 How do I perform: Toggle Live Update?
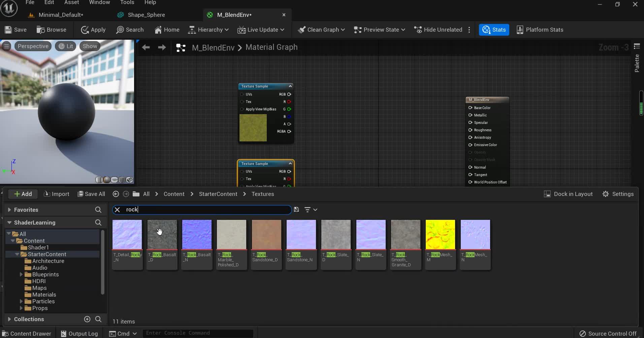(x=261, y=30)
